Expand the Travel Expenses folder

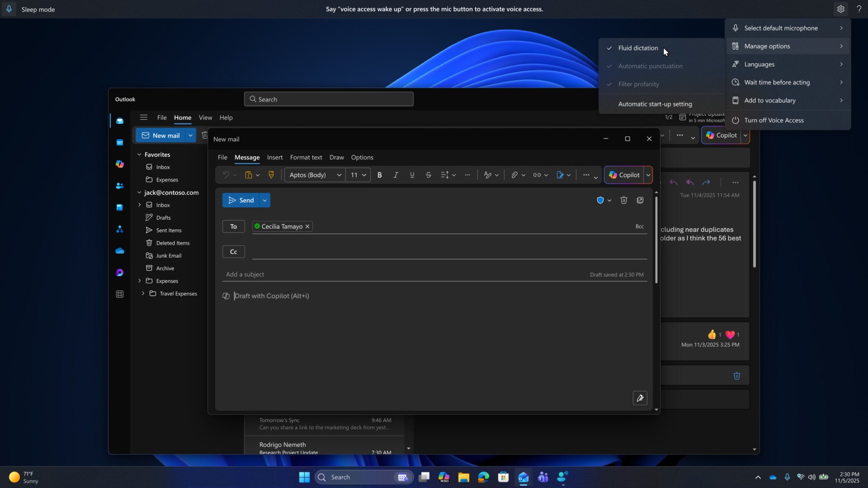pos(143,294)
